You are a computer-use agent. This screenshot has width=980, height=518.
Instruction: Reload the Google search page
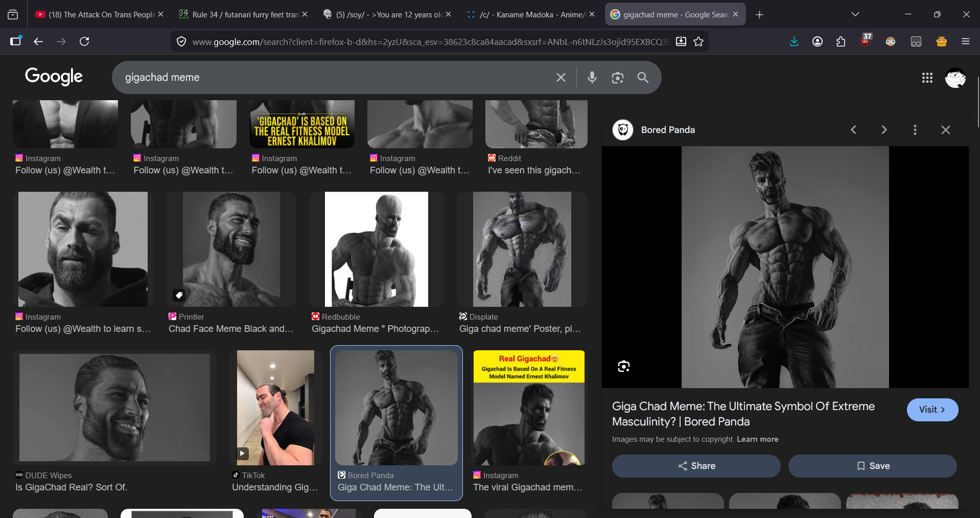coord(84,41)
